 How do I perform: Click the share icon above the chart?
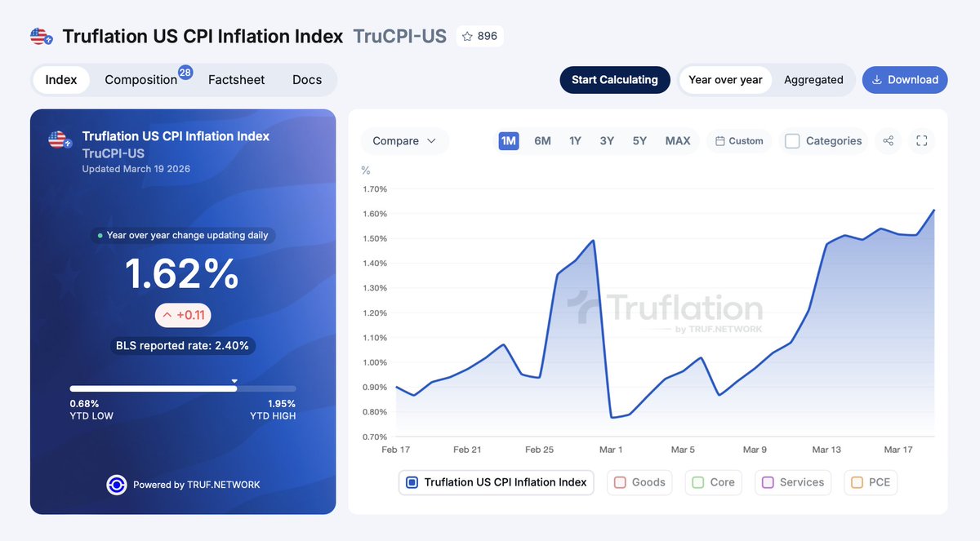[x=889, y=141]
